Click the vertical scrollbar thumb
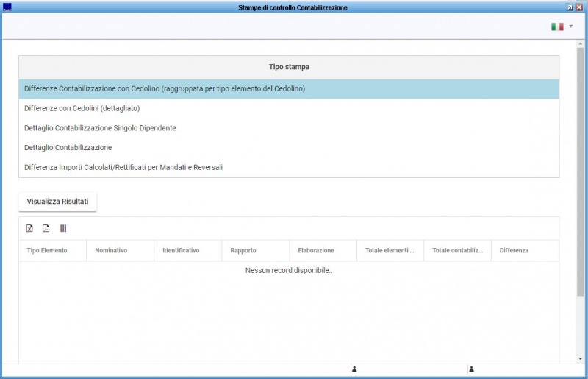588x379 pixels. [580, 171]
